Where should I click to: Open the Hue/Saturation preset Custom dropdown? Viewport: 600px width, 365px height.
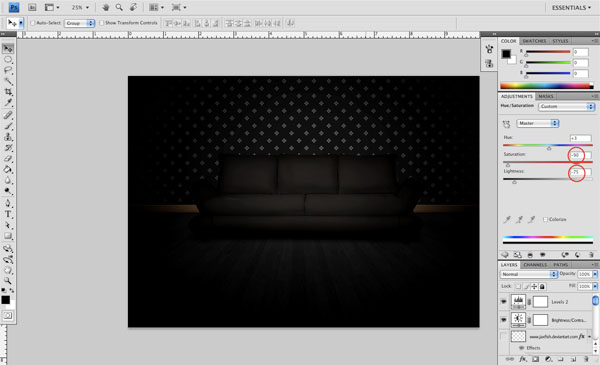pyautogui.click(x=567, y=106)
